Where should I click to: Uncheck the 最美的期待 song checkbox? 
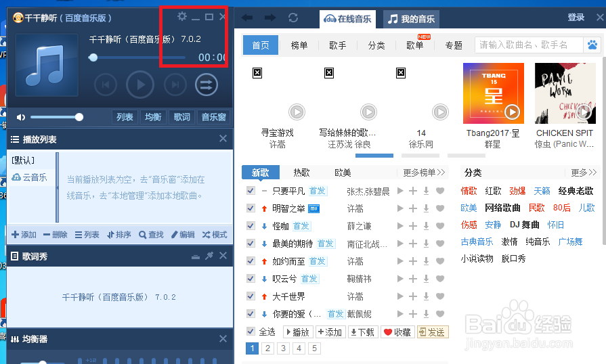[x=251, y=244]
